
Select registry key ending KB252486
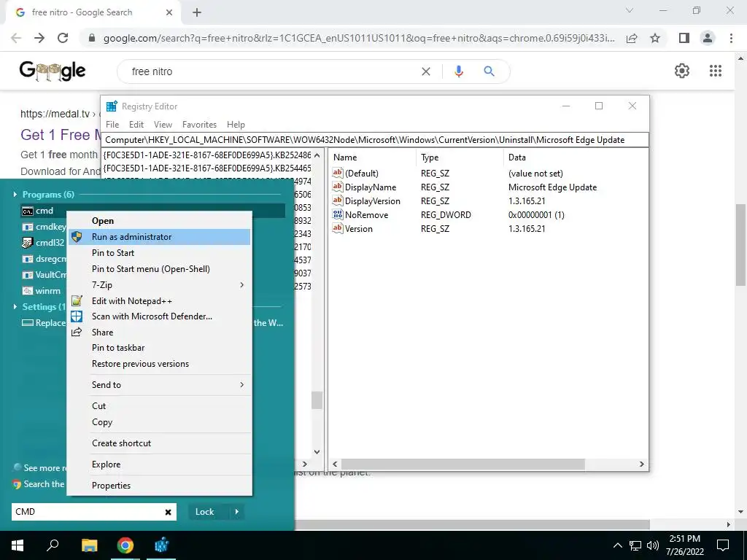[207, 155]
